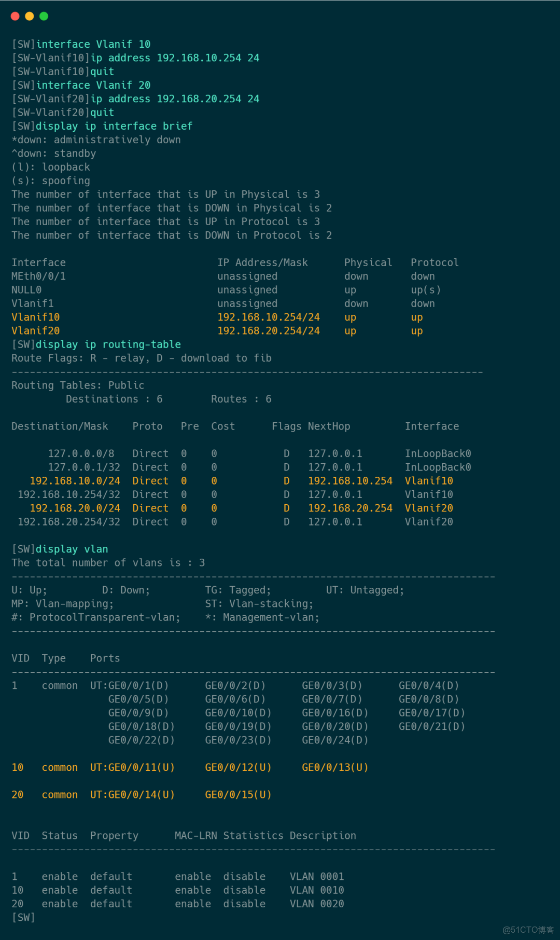Click the 'Route Flags' legend line
This screenshot has height=940, width=560.
pos(142,358)
